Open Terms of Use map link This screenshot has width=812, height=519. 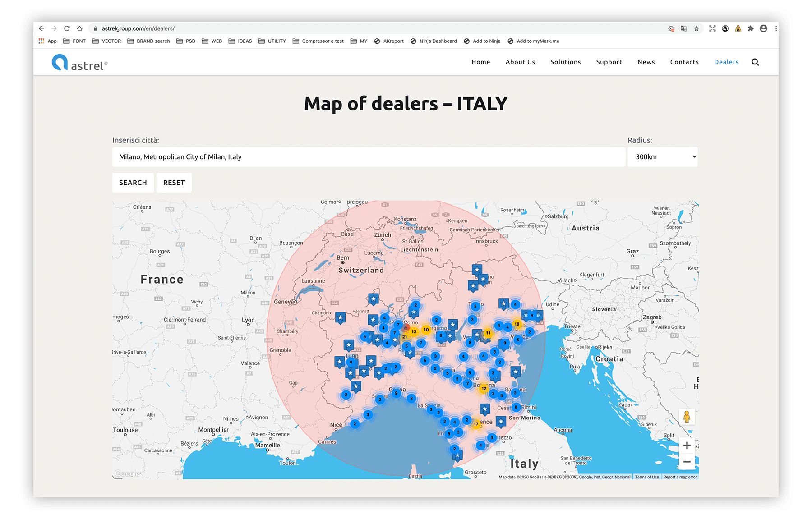click(x=647, y=477)
